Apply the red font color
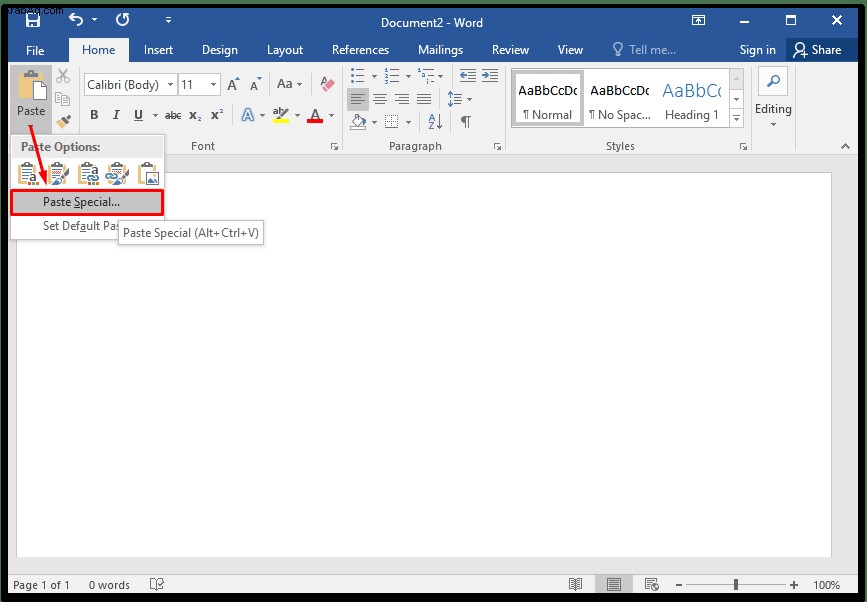Viewport: 867px width, 602px height. pos(315,115)
